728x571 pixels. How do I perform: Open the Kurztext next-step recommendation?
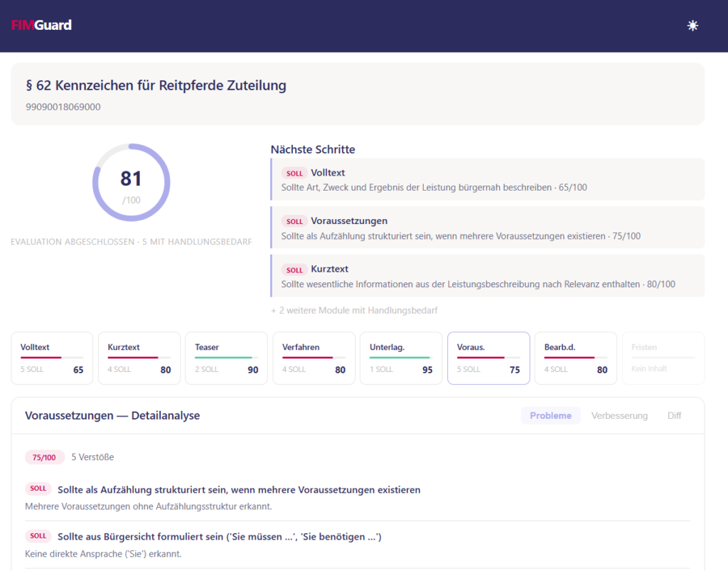488,276
